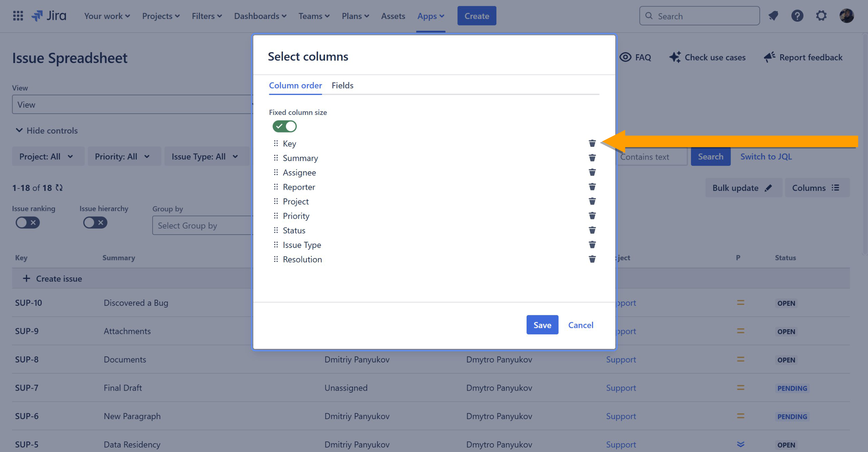Open the settings gear icon
Viewport: 868px width, 452px height.
pos(821,16)
